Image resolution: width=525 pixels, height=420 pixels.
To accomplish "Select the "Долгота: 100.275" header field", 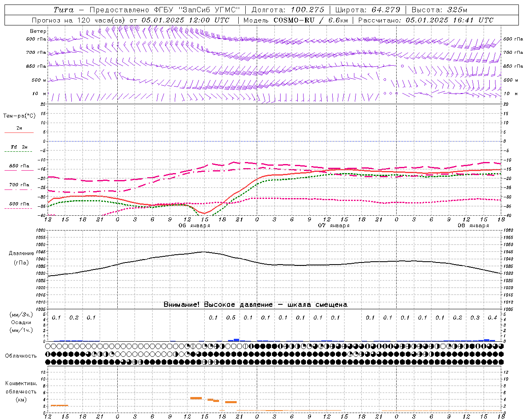I will [288, 10].
